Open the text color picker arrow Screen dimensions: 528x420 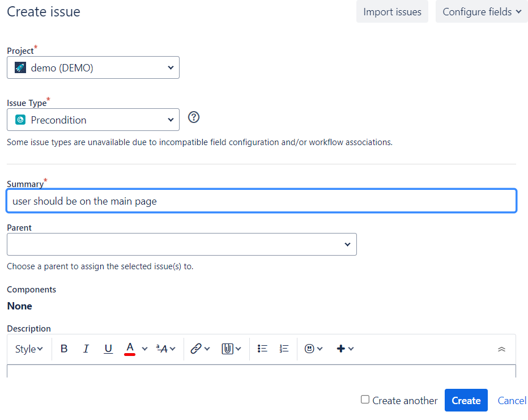(144, 349)
